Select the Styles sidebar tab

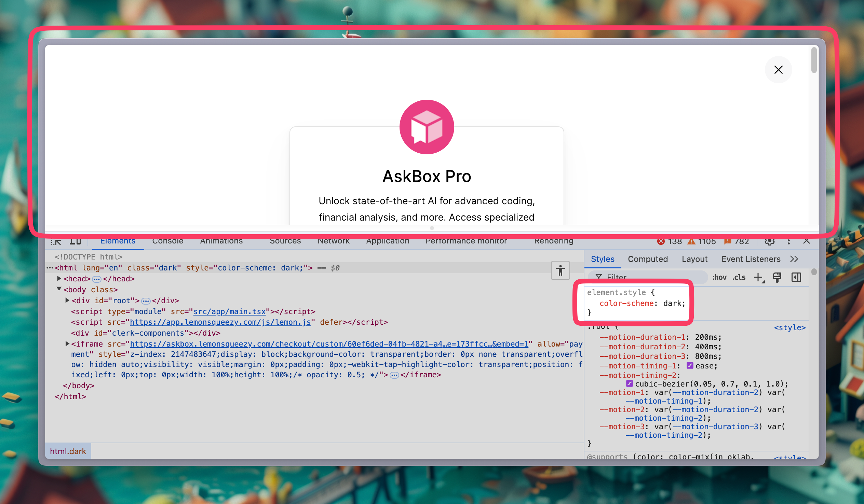click(x=603, y=259)
